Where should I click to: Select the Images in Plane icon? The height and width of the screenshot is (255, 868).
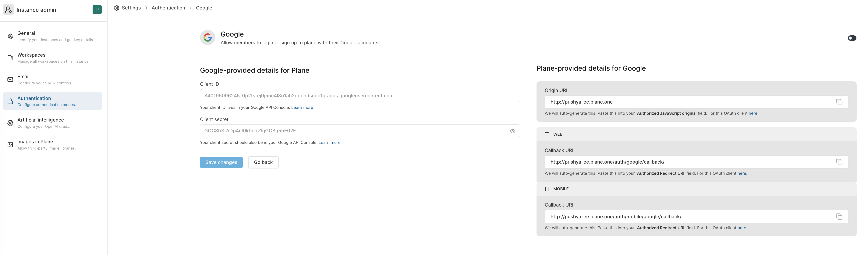(10, 144)
